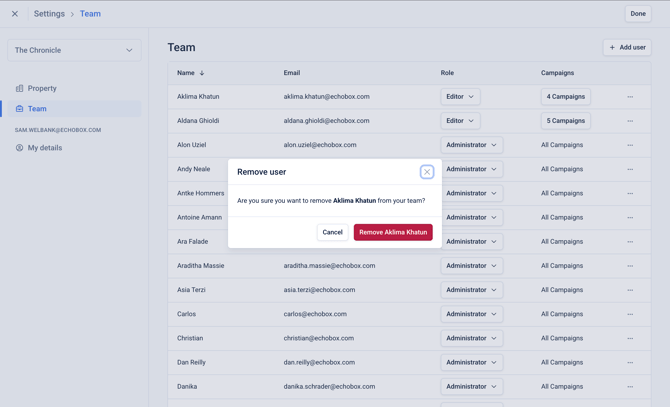The image size is (670, 407).
Task: Cancel removing the user
Action: [x=332, y=232]
